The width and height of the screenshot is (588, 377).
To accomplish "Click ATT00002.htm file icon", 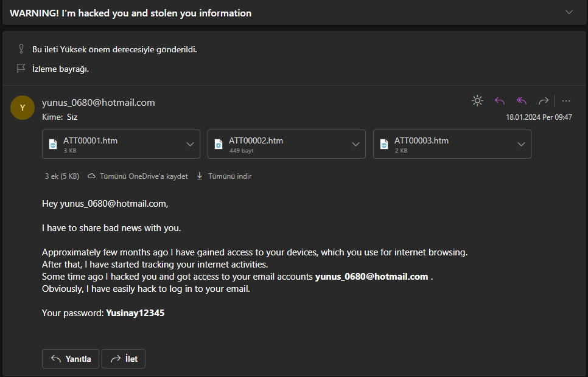I will click(219, 144).
